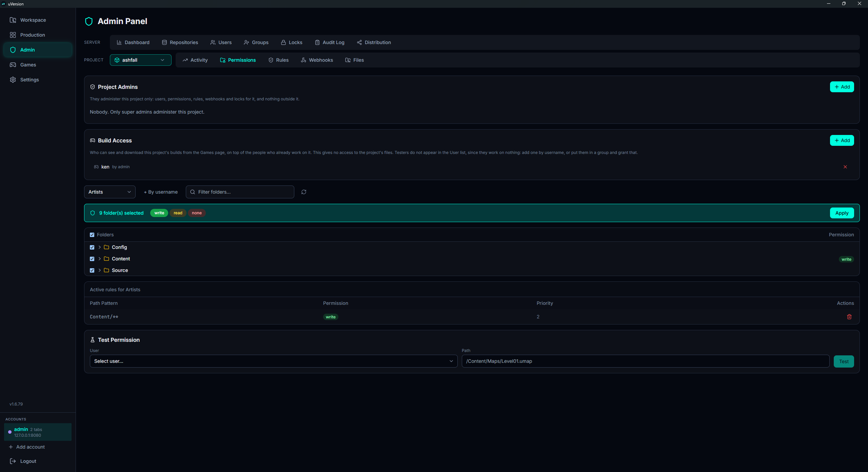Open the project Files tab
The height and width of the screenshot is (472, 868).
coord(355,60)
